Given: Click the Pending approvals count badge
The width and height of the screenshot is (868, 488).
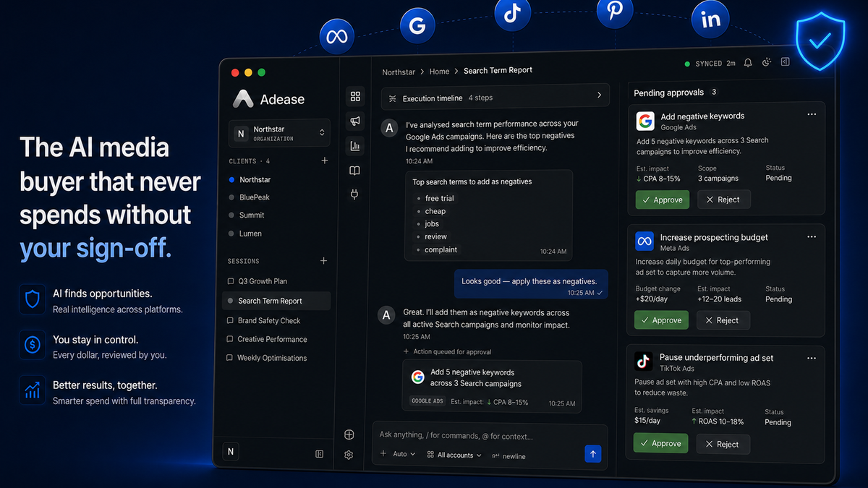Looking at the screenshot, I should (714, 93).
